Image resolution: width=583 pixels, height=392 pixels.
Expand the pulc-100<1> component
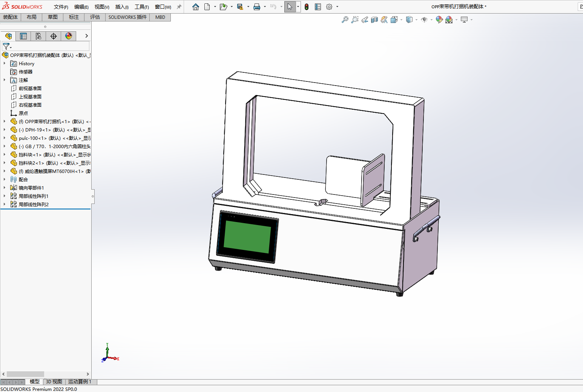pyautogui.click(x=5, y=138)
